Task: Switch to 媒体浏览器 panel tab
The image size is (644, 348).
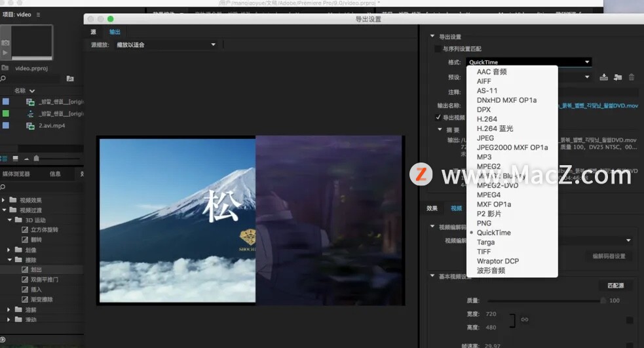Action: (16, 174)
